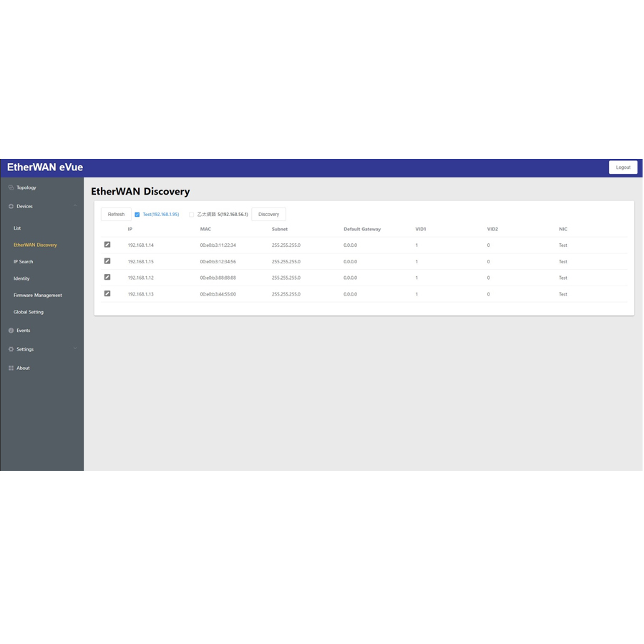Screen dimensions: 644x644
Task: Click the VID2 column header
Action: click(492, 229)
